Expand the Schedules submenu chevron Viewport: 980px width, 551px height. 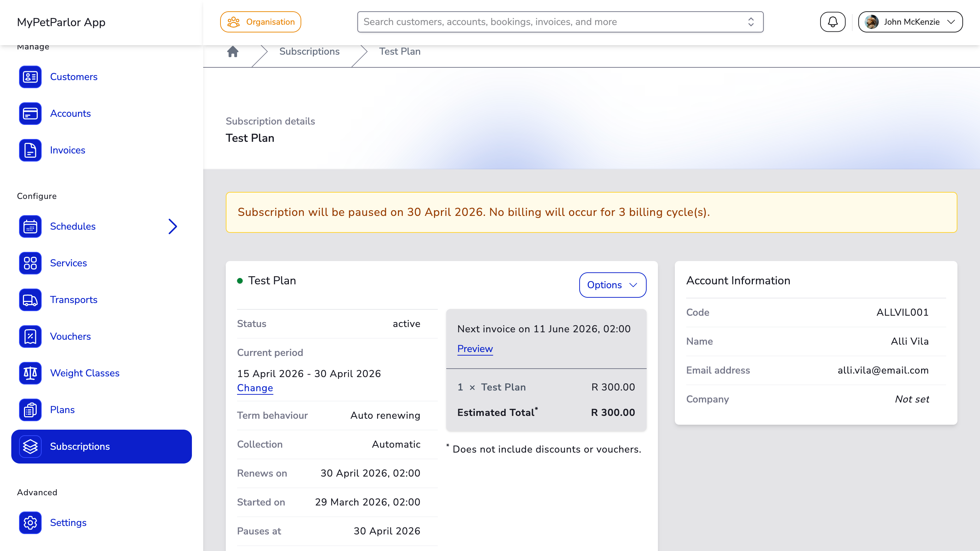tap(173, 226)
